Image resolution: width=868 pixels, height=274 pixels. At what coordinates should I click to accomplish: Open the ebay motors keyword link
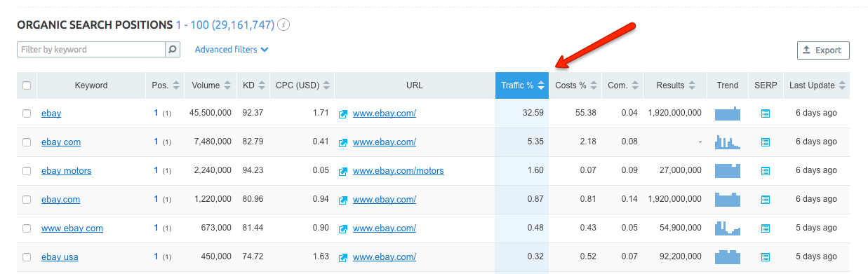(66, 171)
